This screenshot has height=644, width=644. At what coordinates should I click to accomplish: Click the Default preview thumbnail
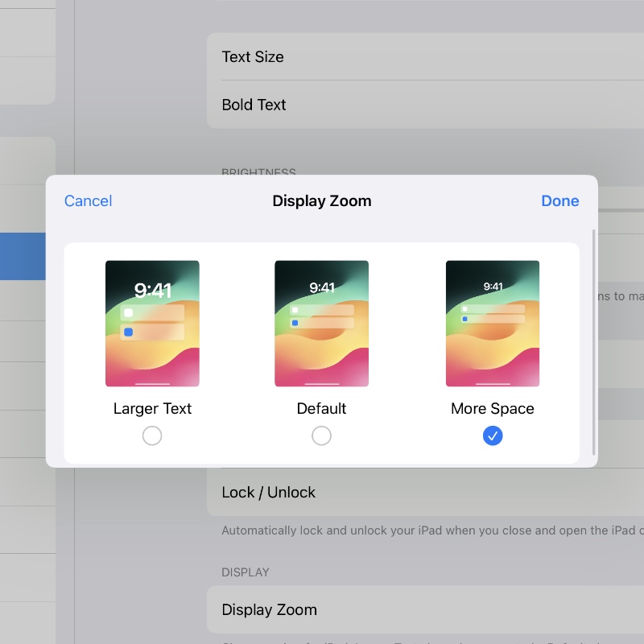click(321, 324)
